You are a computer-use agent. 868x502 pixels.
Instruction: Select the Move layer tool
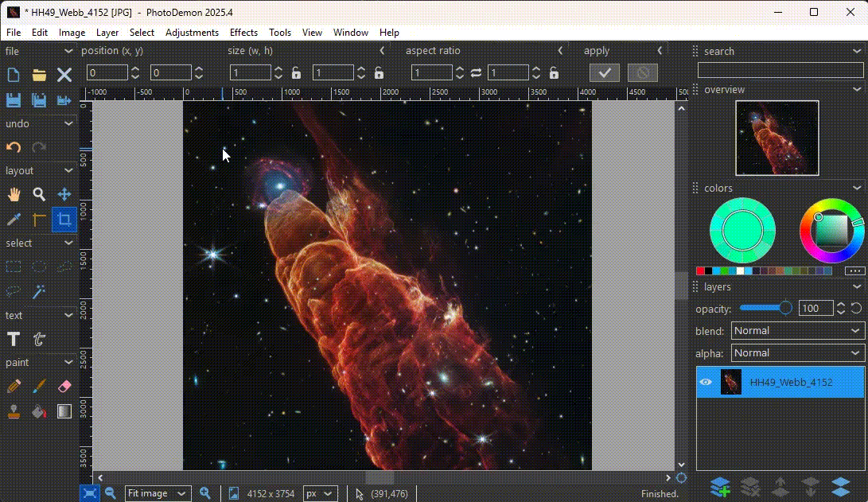(x=64, y=194)
